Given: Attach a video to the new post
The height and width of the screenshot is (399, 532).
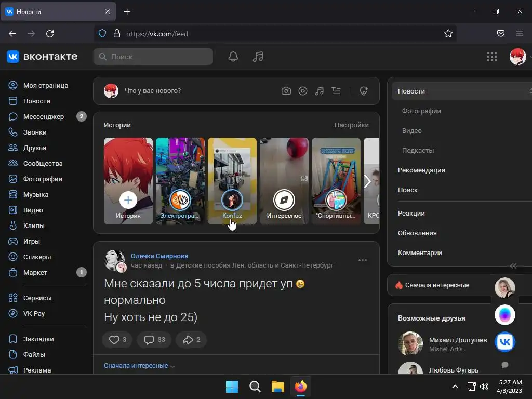Looking at the screenshot, I should 303,91.
